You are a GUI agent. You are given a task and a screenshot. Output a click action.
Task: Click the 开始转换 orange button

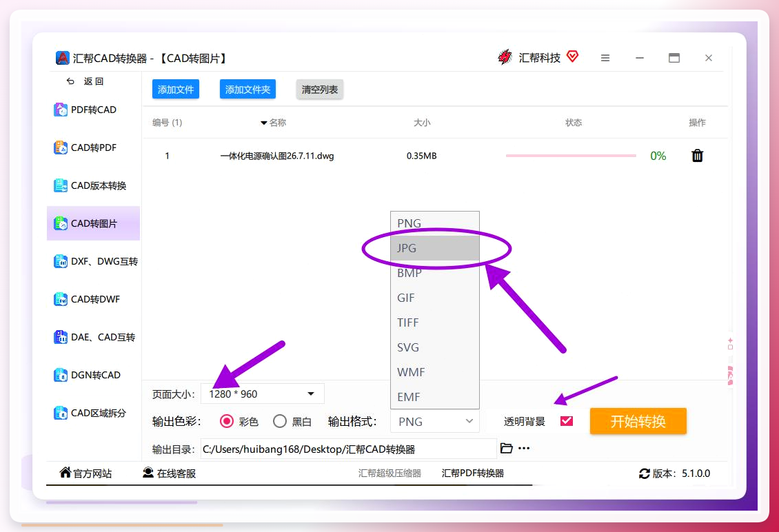click(x=638, y=421)
